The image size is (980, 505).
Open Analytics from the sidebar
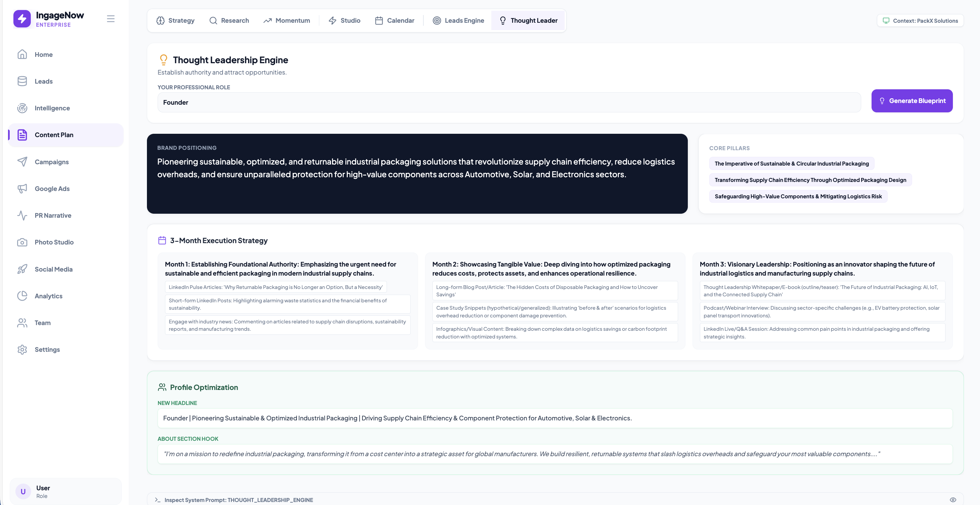pyautogui.click(x=48, y=296)
